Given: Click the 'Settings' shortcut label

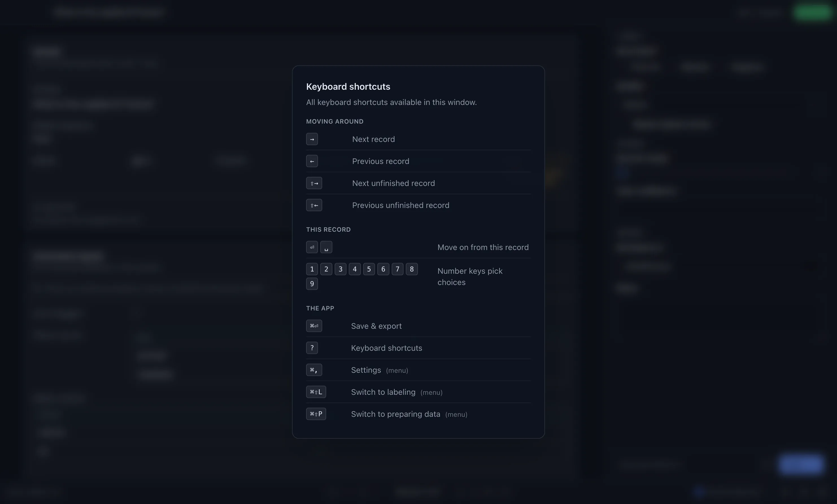Looking at the screenshot, I should (366, 370).
